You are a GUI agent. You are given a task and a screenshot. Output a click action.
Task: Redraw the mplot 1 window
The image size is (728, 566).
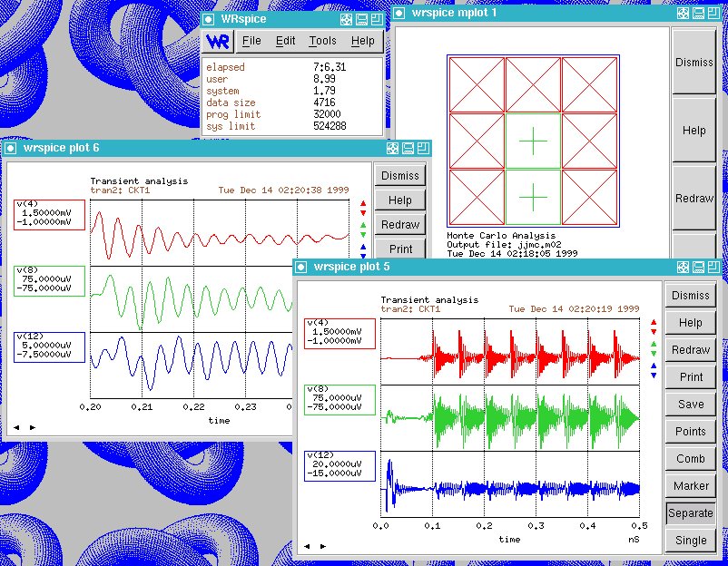click(694, 198)
